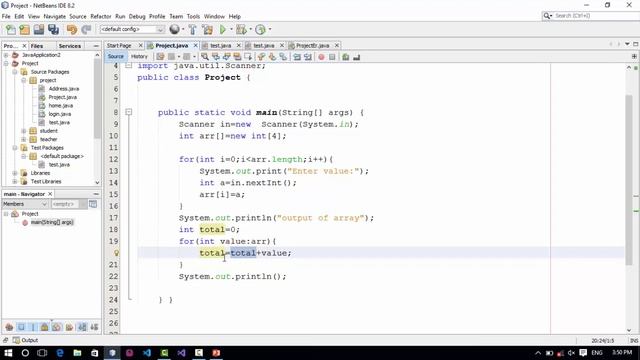Run Project green play button

click(x=222, y=29)
